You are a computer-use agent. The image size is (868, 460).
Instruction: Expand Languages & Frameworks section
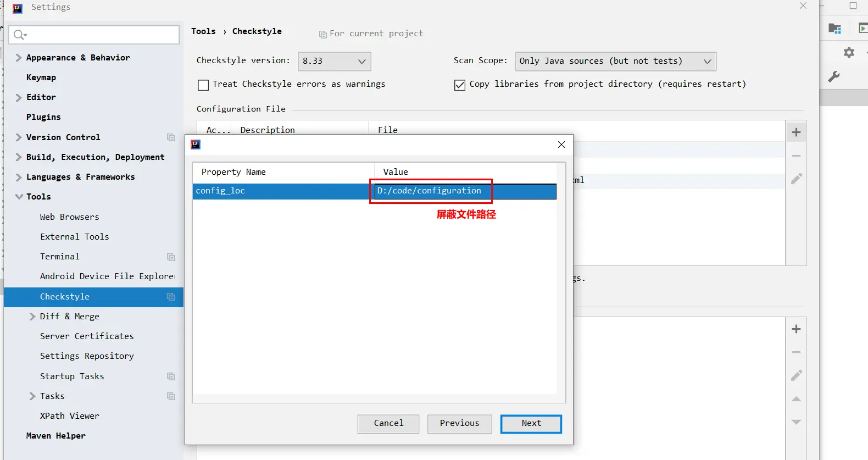[x=19, y=177]
